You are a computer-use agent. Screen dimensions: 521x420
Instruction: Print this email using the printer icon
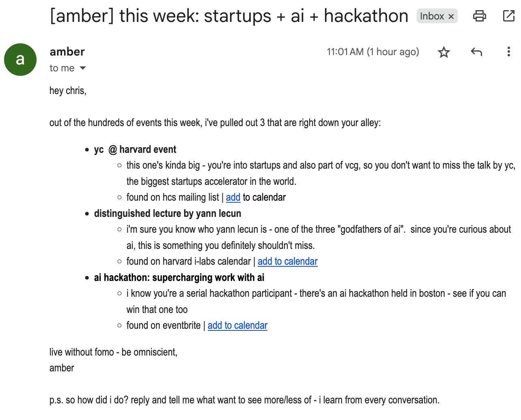click(x=479, y=16)
